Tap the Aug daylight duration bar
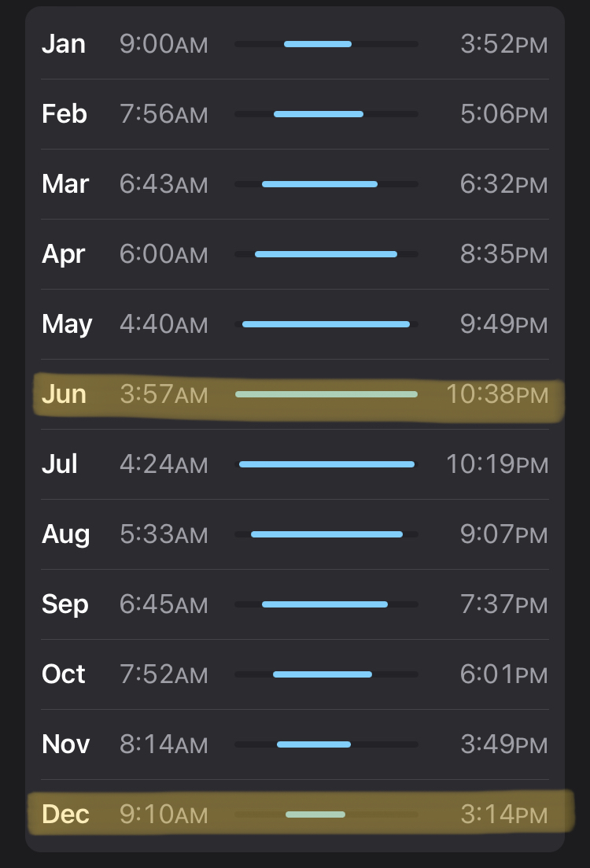This screenshot has height=868, width=590. click(326, 534)
